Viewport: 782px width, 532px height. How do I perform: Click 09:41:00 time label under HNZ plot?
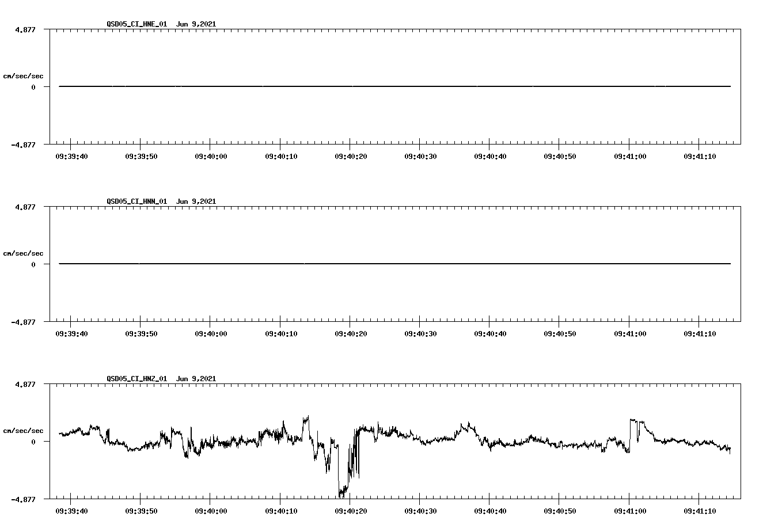[x=630, y=511]
